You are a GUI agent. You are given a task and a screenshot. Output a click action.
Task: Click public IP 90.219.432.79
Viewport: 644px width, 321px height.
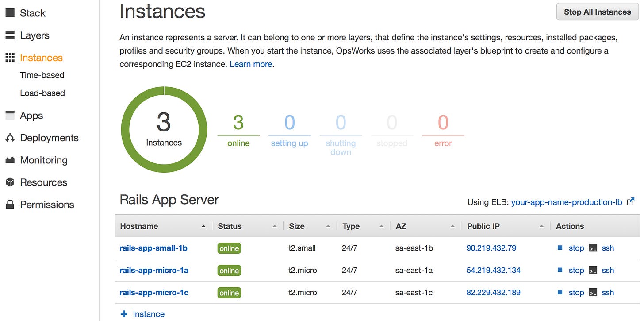[491, 248]
